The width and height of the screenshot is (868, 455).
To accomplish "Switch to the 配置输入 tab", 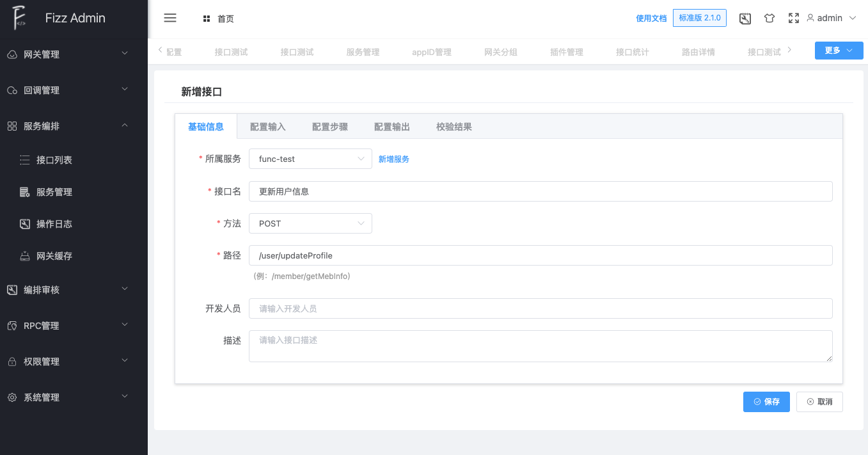I will (267, 127).
